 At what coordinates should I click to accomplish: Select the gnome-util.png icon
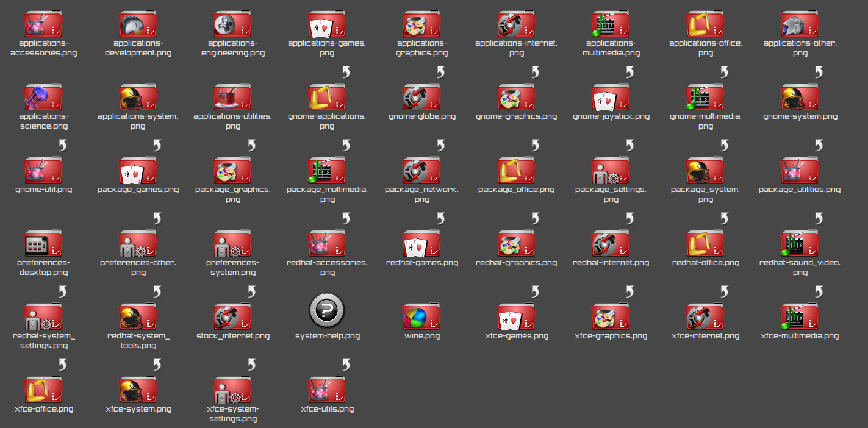coord(43,171)
